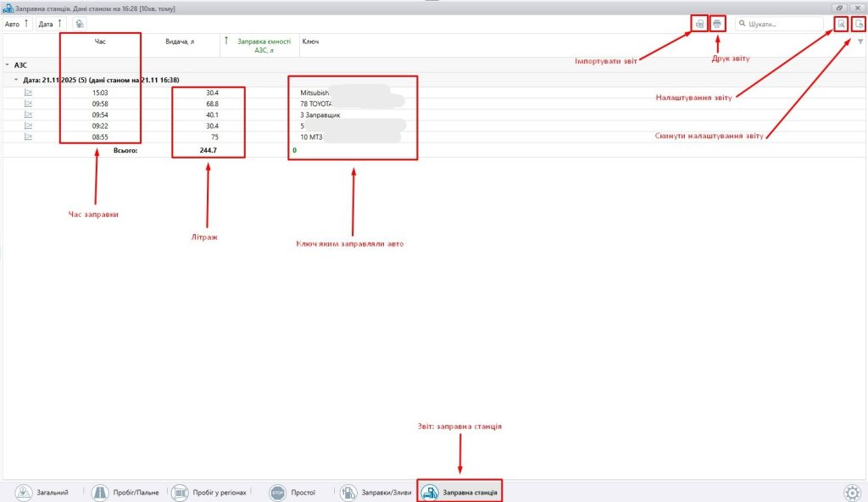
Task: Click the filter funnel icon in the header row
Action: (860, 42)
